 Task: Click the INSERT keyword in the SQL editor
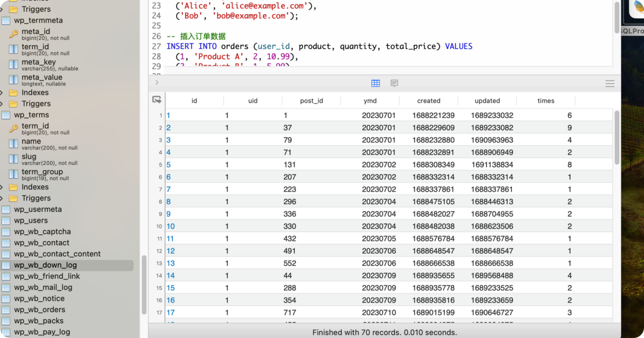point(180,46)
